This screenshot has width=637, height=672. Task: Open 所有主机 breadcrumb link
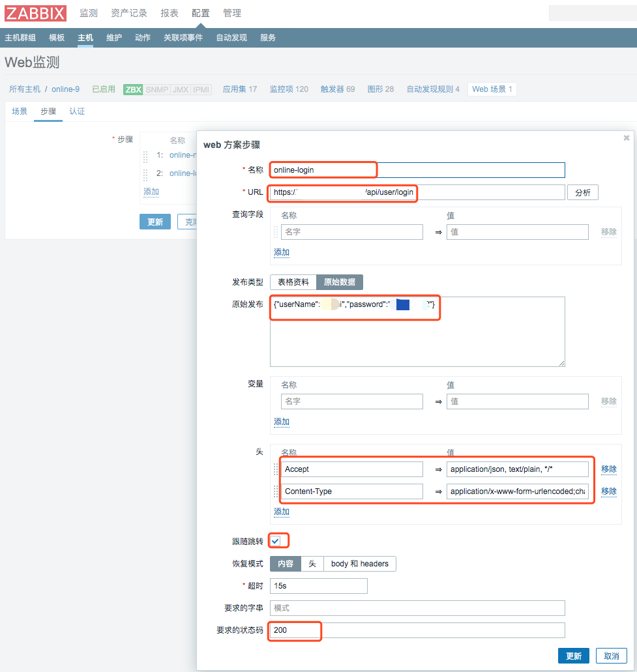click(25, 89)
